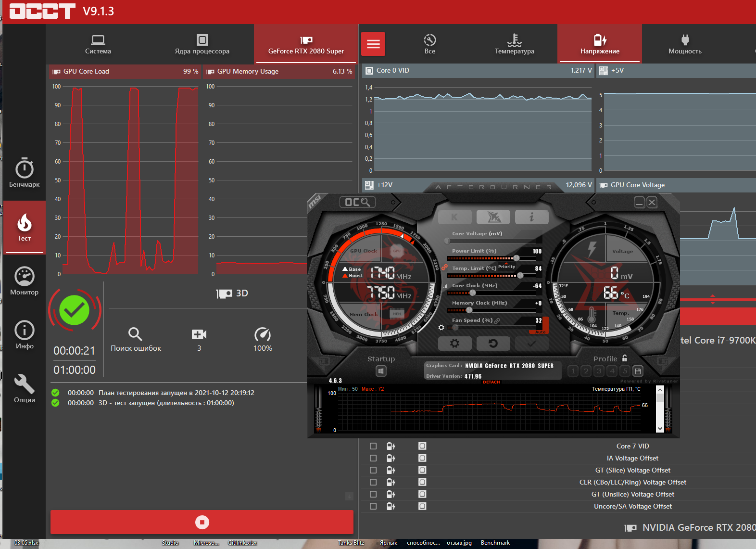756x549 pixels.
Task: Click the battery icon in Core 7 VID row
Action: coord(391,446)
